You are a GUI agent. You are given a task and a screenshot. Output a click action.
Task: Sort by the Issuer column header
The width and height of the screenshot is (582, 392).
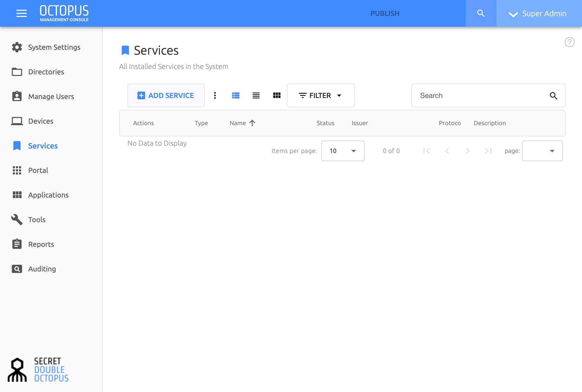click(x=360, y=123)
